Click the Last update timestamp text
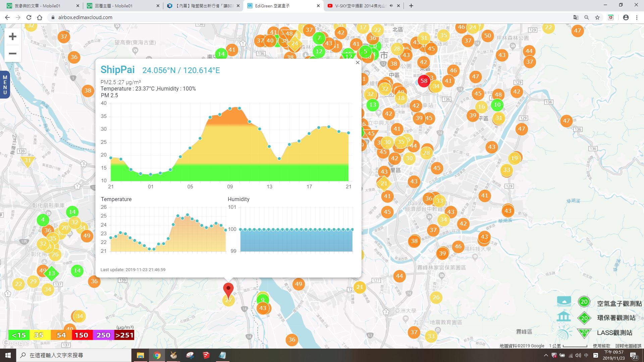Viewport: 644px width, 362px height. [x=133, y=269]
